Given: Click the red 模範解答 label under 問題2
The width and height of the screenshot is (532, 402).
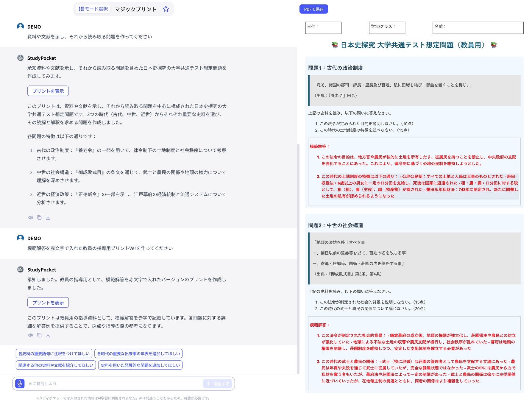Looking at the screenshot, I should coord(319,325).
